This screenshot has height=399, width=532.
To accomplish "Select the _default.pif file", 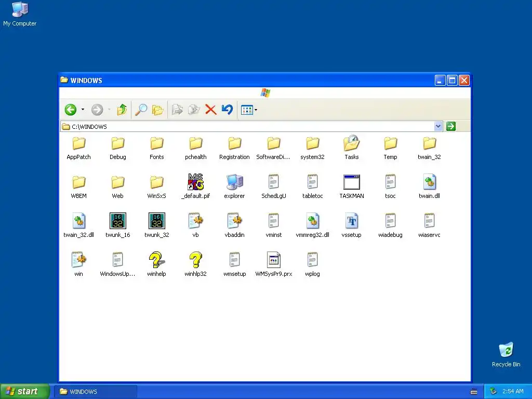I will [x=196, y=187].
